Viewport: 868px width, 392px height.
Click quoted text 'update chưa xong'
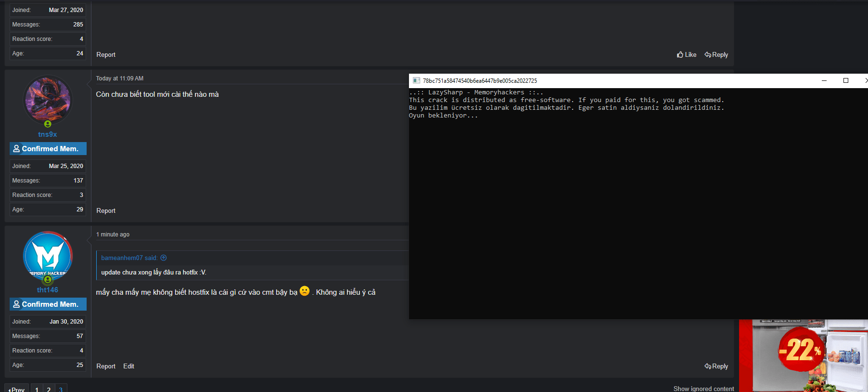tap(153, 272)
